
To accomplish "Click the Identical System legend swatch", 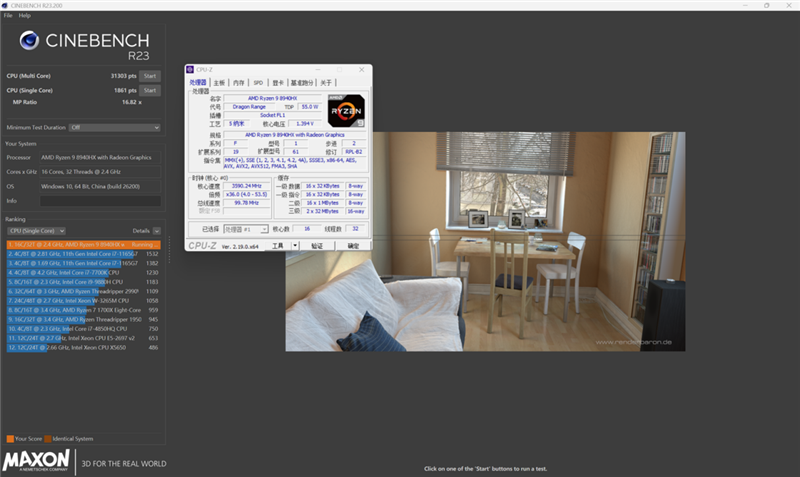I will [47, 439].
